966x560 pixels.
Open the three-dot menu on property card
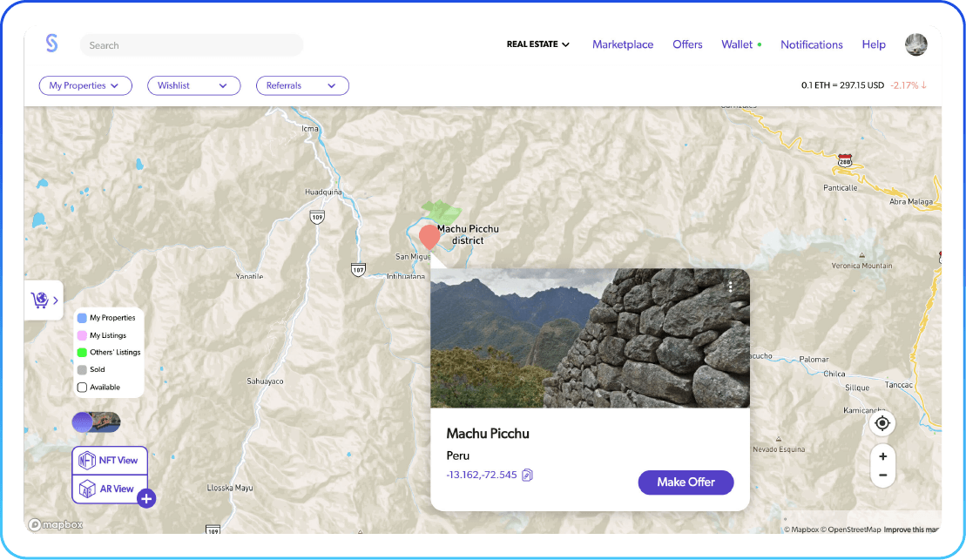click(730, 287)
